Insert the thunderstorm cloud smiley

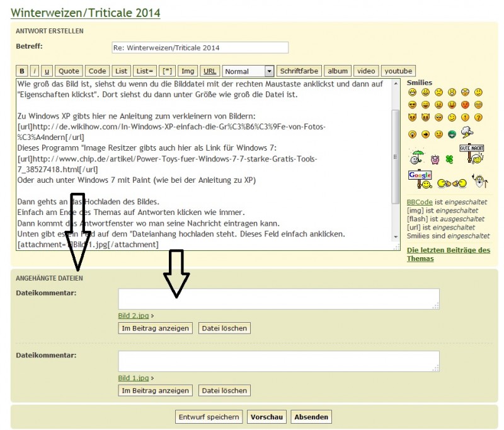[466, 133]
